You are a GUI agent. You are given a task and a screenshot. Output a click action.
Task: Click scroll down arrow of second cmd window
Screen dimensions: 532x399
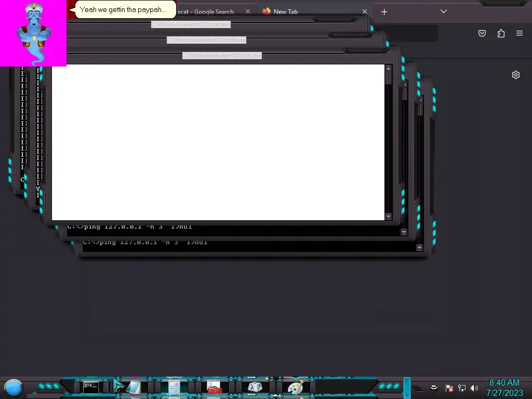click(x=404, y=232)
